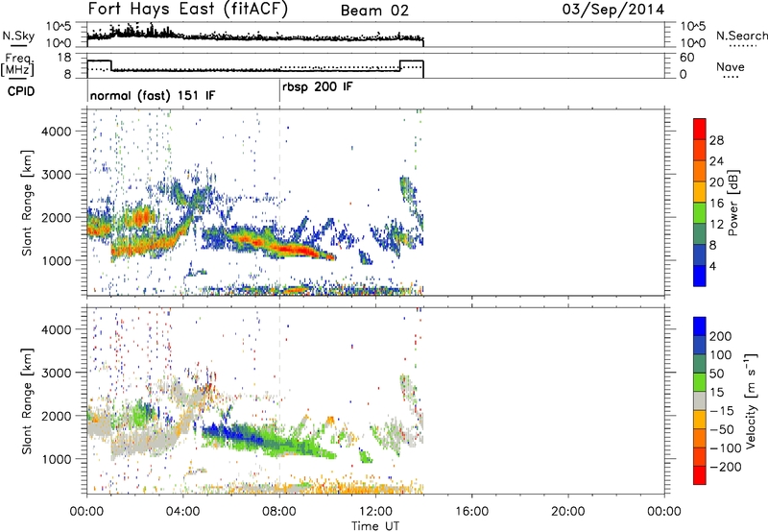
Task: Click the '20:00' time tick label
Action: [x=568, y=512]
